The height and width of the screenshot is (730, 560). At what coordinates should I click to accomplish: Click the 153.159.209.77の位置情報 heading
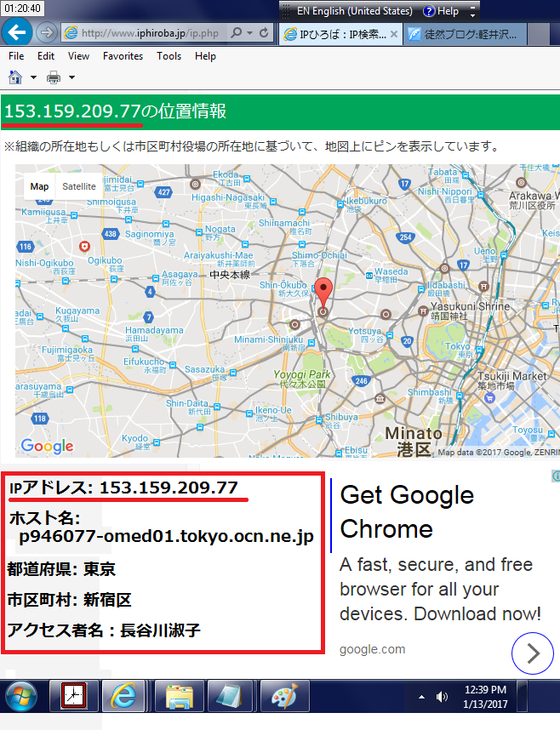115,111
